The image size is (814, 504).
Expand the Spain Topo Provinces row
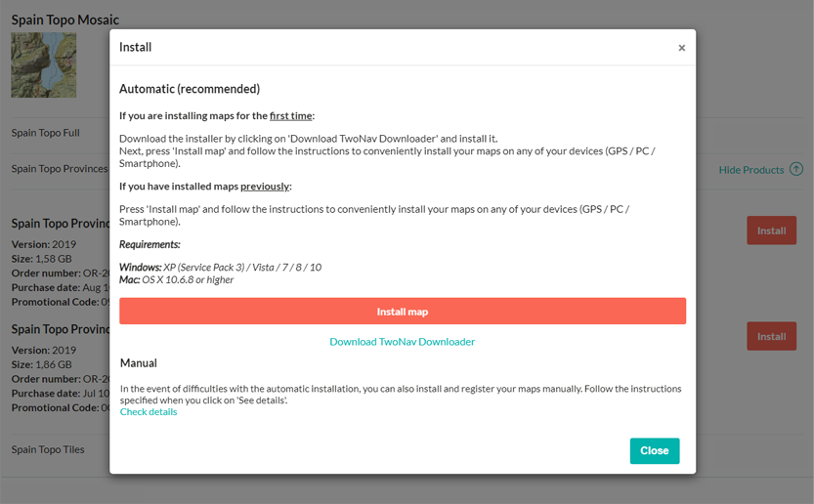(x=59, y=169)
